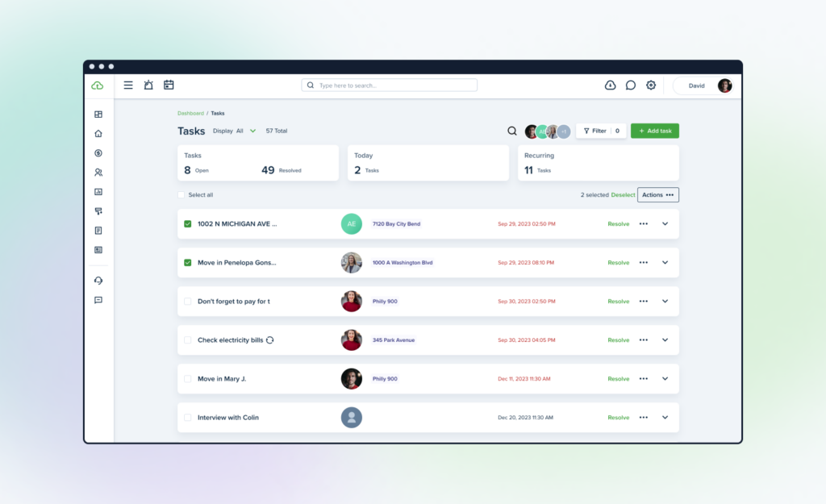
Task: Click the recurring icon on Check electricity bills
Action: tap(269, 340)
